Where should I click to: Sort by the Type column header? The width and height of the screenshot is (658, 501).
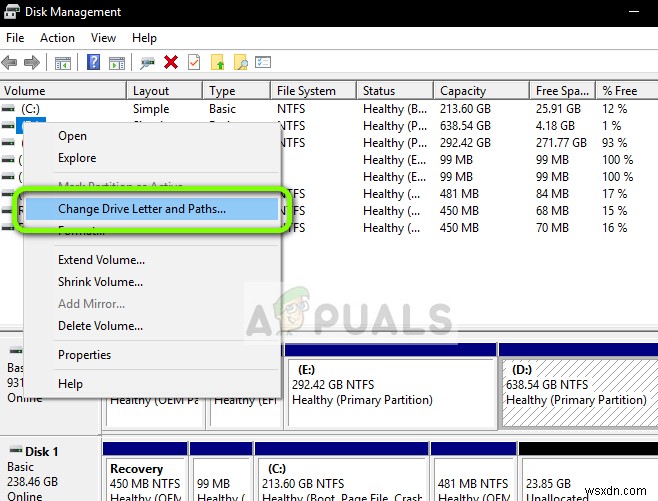tap(236, 91)
